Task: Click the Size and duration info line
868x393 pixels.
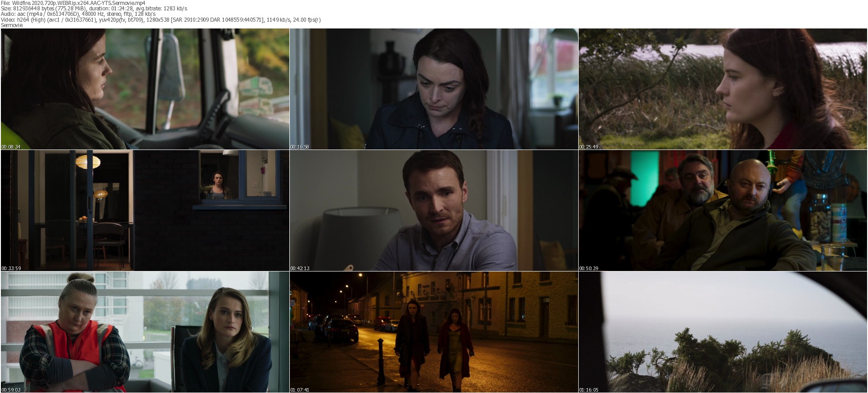Action: click(94, 9)
